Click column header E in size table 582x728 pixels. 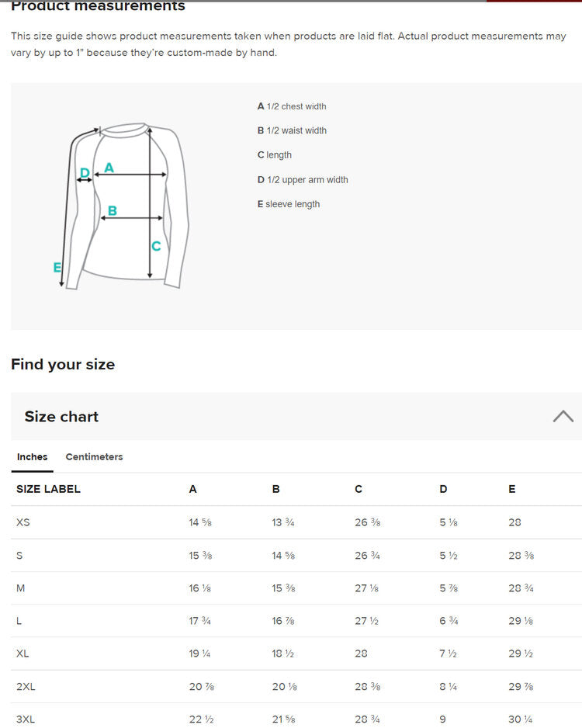pyautogui.click(x=511, y=489)
